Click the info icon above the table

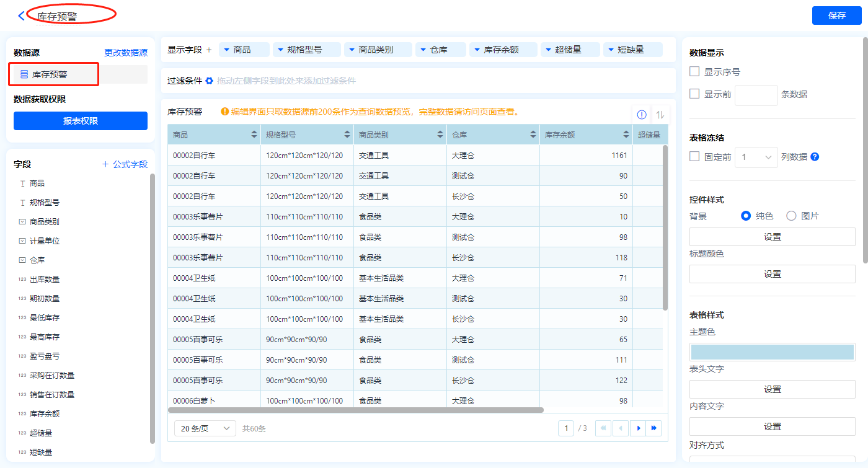[x=642, y=115]
